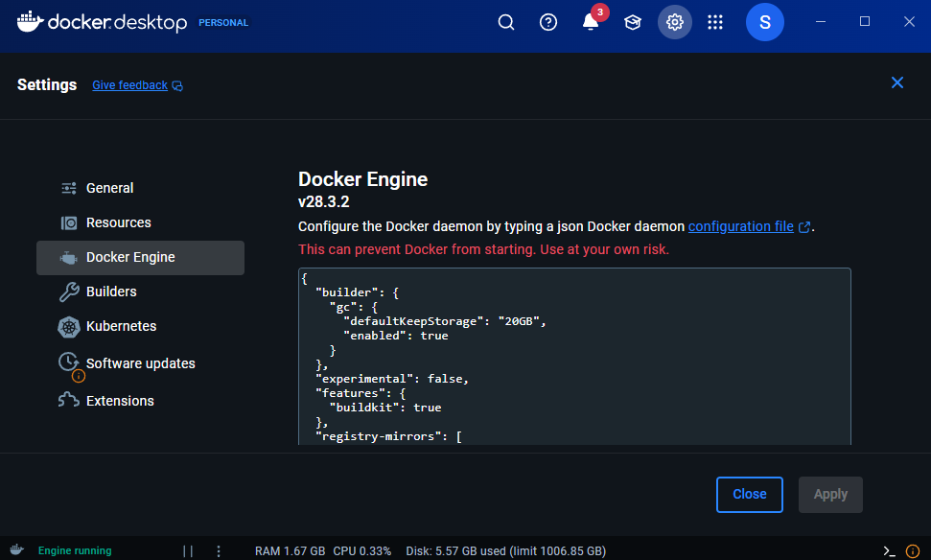Select Extensions settings section
Image resolution: width=931 pixels, height=560 pixels.
tap(140, 401)
